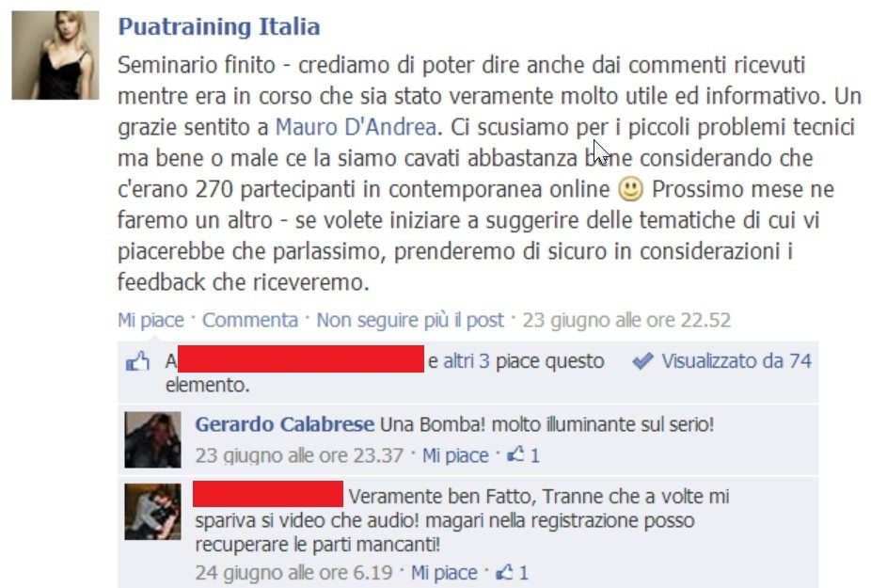The image size is (871, 588).
Task: Click the thumbs-up icon beside likes summary
Action: click(137, 362)
